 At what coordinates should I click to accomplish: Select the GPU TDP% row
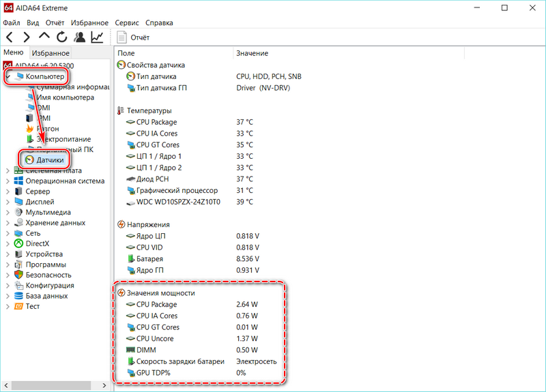(153, 373)
